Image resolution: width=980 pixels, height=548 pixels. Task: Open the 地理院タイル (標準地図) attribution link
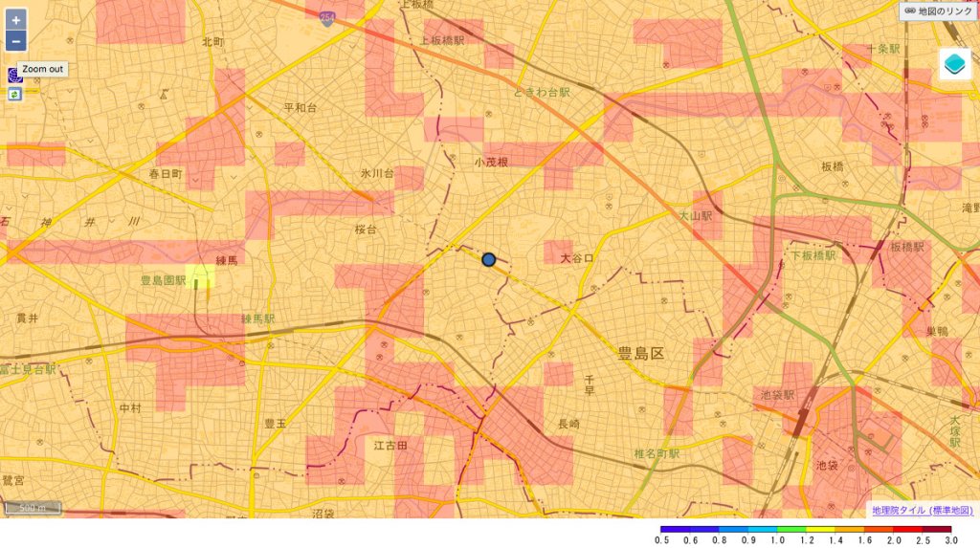(x=922, y=510)
